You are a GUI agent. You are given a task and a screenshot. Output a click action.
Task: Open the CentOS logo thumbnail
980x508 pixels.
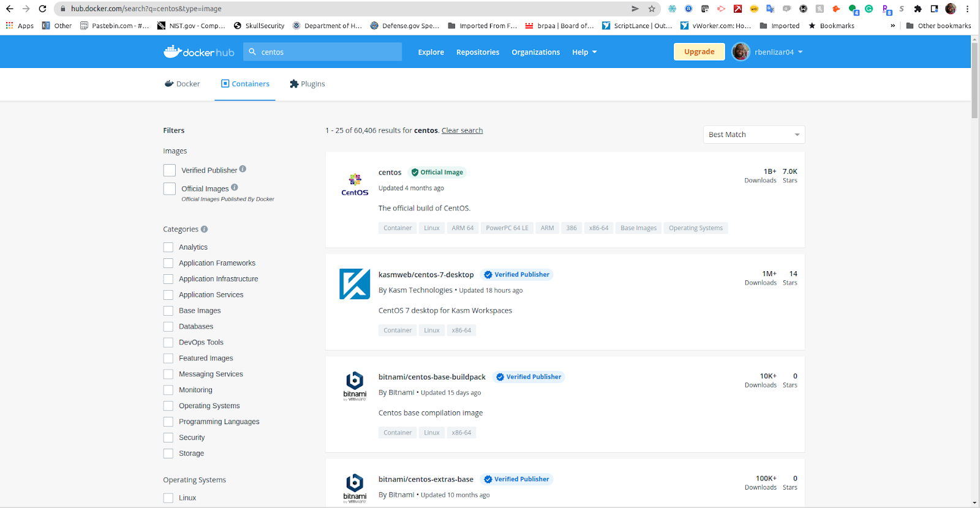(355, 185)
